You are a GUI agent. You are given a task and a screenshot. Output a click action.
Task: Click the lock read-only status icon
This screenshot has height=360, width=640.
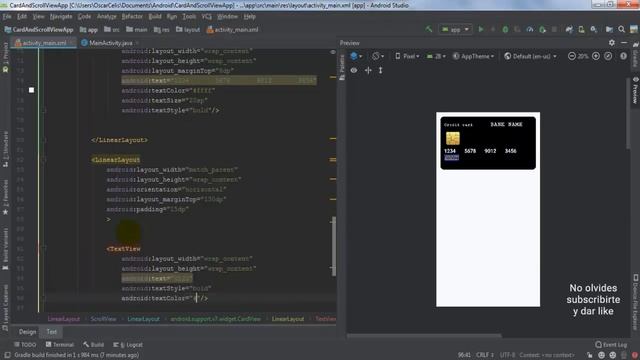tap(590, 355)
